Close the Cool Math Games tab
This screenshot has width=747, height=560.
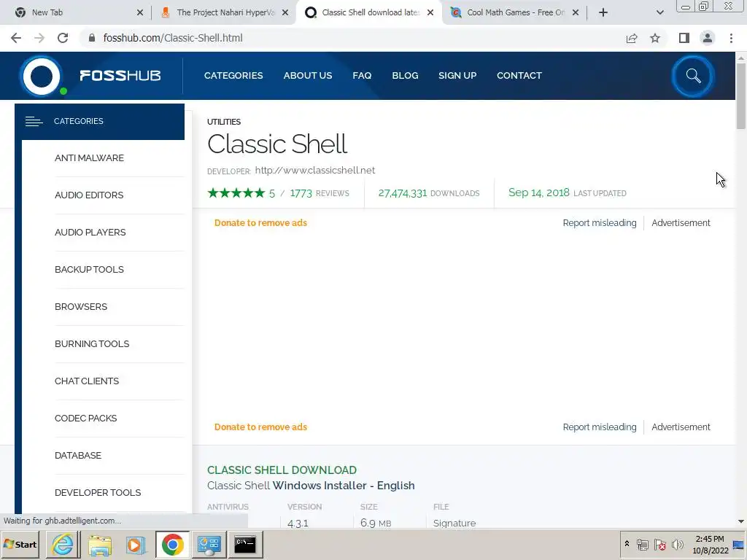click(576, 12)
